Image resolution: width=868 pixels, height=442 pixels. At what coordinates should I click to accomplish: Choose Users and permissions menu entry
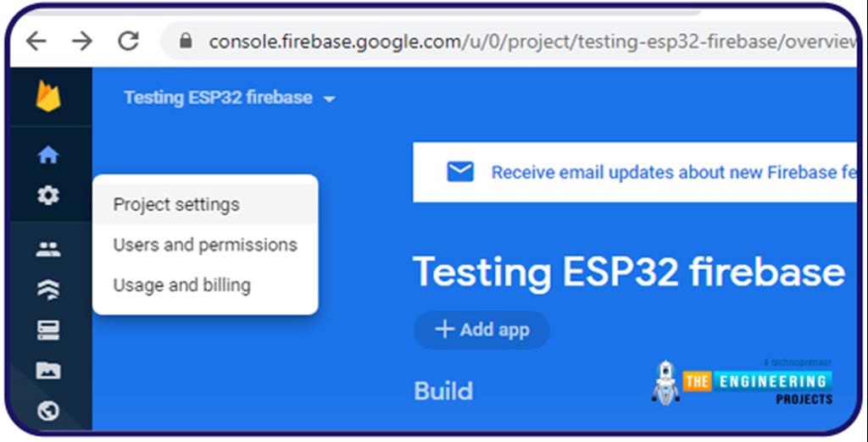pos(205,246)
